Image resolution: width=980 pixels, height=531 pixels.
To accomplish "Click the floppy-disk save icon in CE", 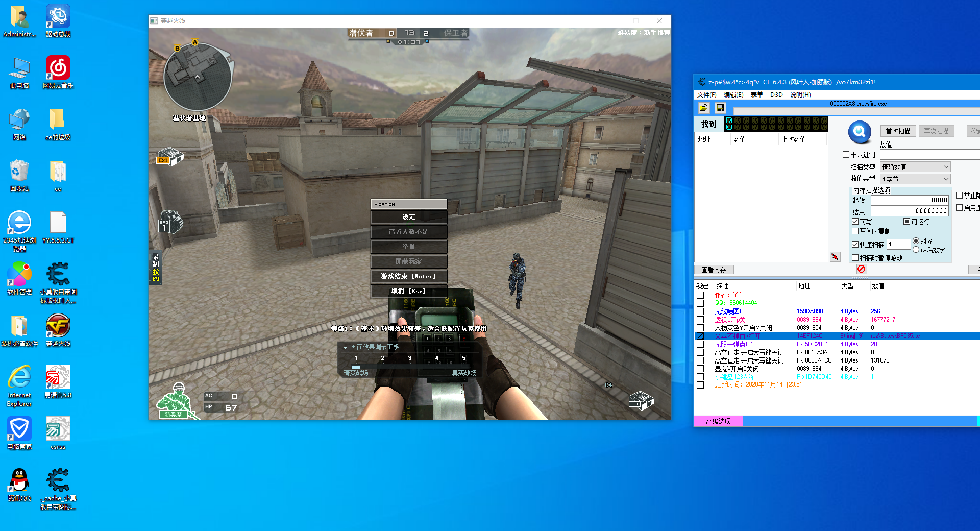I will click(720, 108).
